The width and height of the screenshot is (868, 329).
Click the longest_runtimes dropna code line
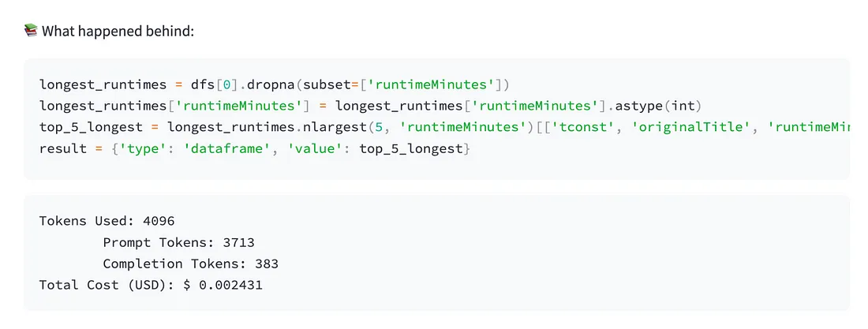[274, 84]
